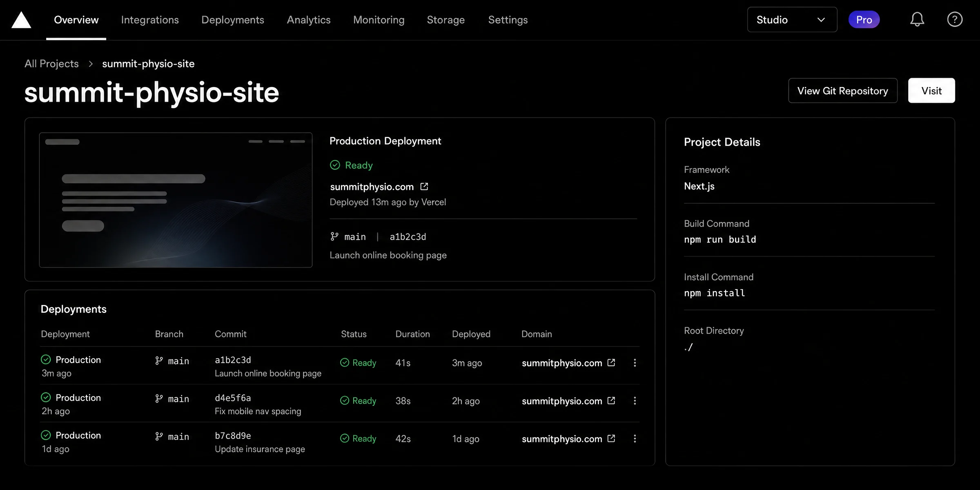Viewport: 980px width, 490px height.
Task: Open the Storage tab
Action: (x=446, y=20)
